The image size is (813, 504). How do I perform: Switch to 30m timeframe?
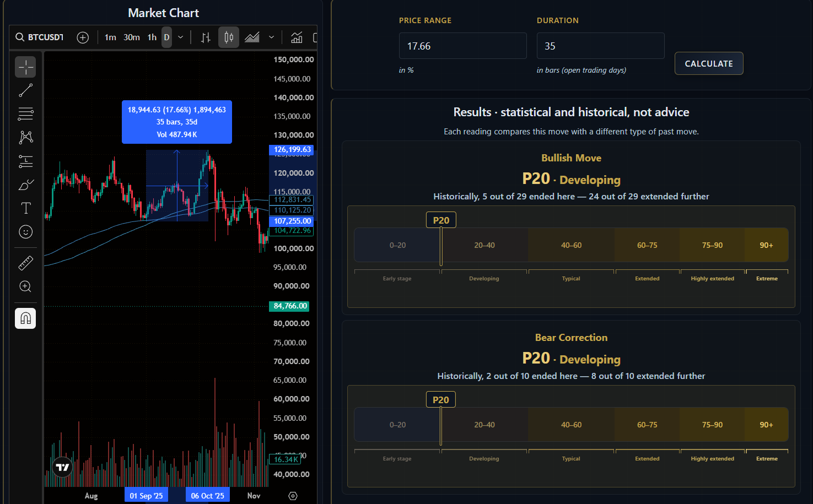(x=132, y=37)
